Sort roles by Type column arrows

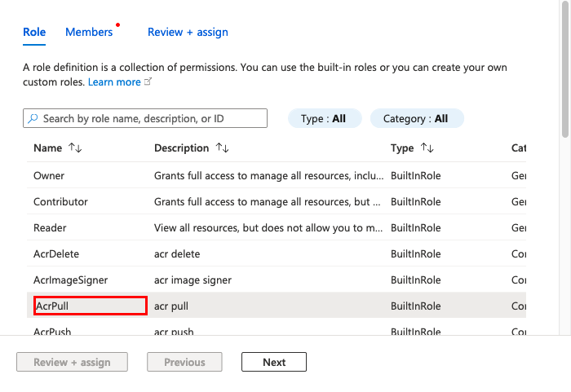(427, 148)
